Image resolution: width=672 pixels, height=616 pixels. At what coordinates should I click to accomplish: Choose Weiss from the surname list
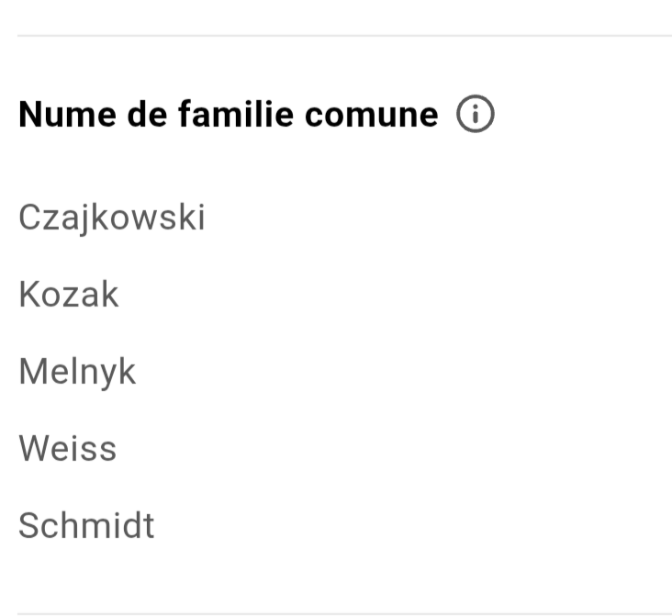68,450
